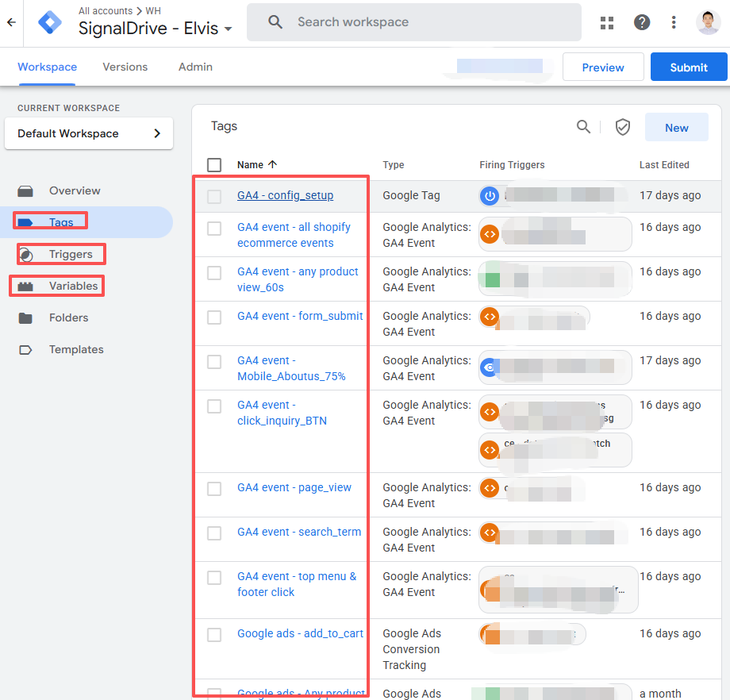Switch to the Versions tab
This screenshot has width=730, height=700.
[x=125, y=67]
